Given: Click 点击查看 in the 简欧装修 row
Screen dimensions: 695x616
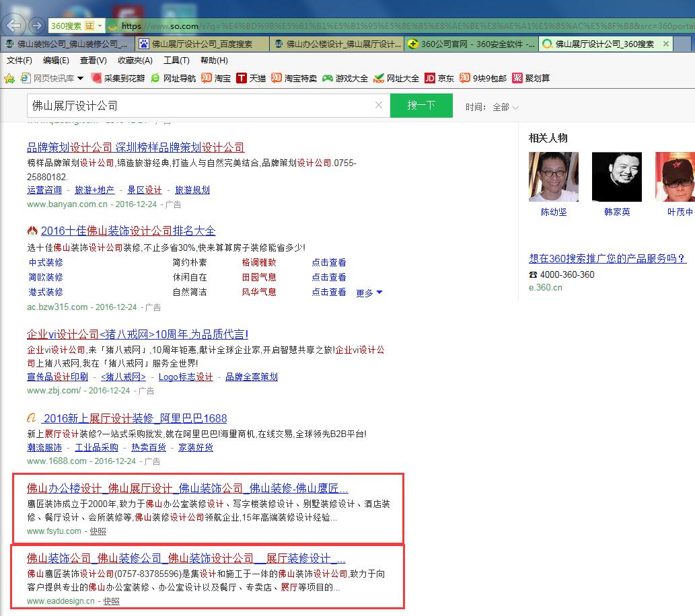Looking at the screenshot, I should click(x=329, y=278).
